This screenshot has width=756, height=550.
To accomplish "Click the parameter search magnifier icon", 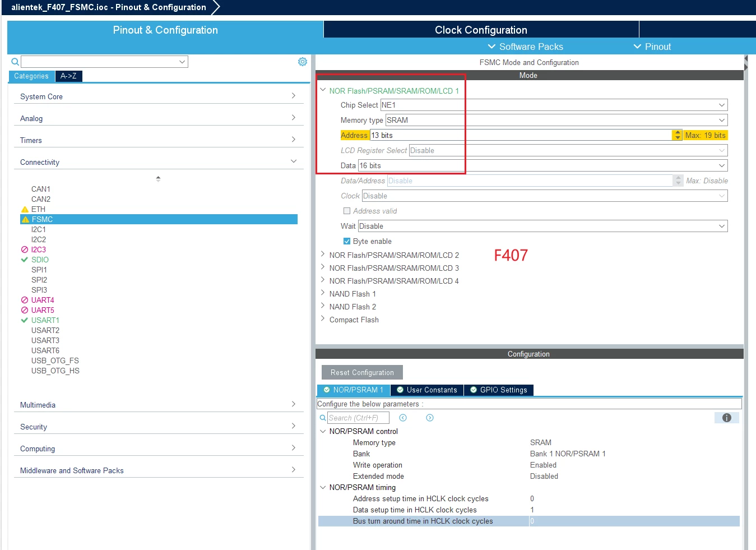I will point(323,418).
